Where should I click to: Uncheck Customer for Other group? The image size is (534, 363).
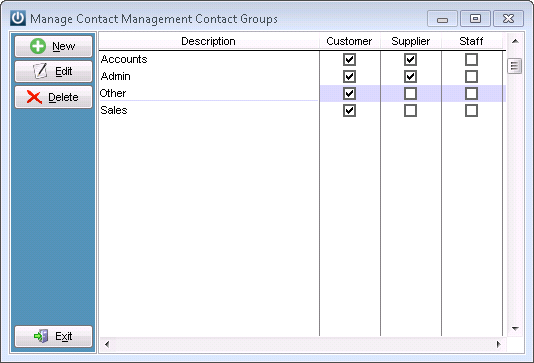(349, 94)
